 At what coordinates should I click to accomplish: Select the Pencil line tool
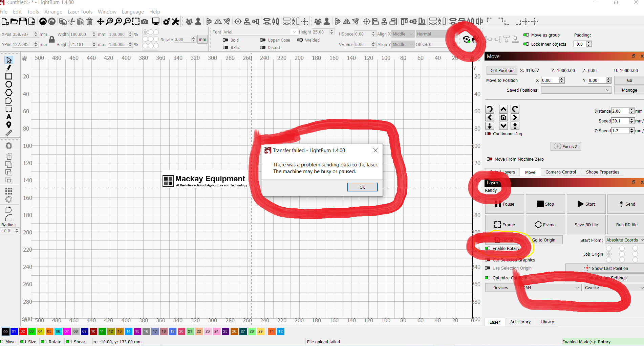9,68
